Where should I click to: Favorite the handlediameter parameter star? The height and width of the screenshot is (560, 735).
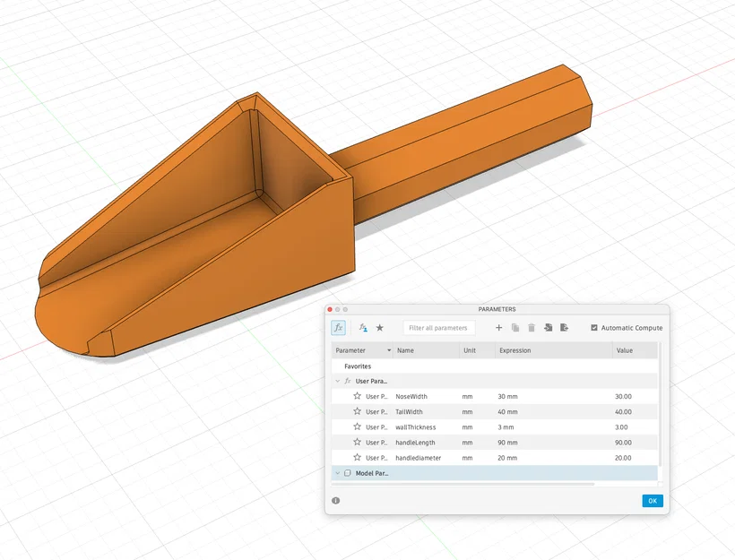(357, 457)
